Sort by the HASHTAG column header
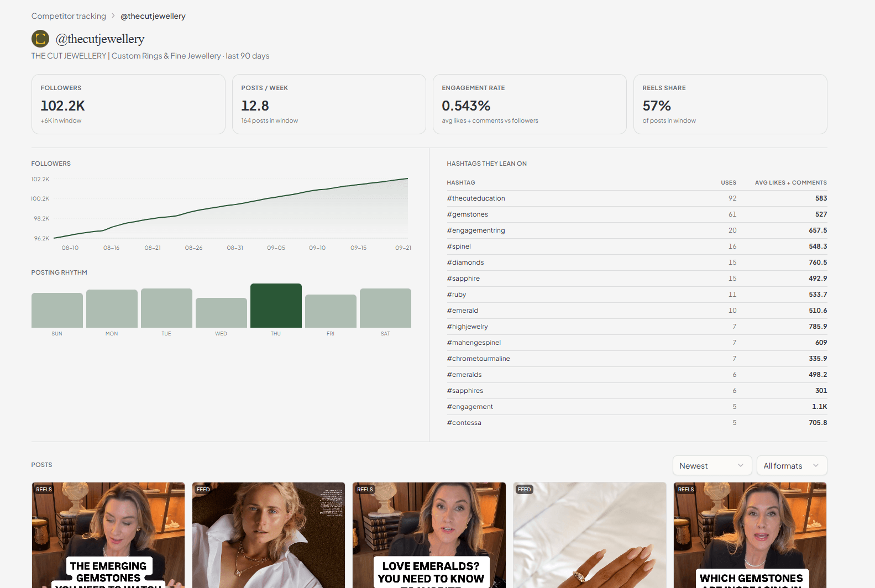The height and width of the screenshot is (588, 875). 461,182
